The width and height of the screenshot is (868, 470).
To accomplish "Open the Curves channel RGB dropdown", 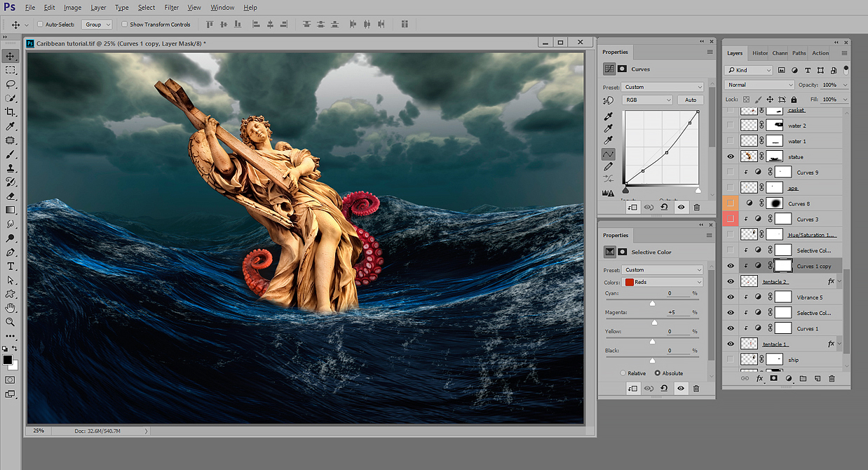I will pos(647,100).
